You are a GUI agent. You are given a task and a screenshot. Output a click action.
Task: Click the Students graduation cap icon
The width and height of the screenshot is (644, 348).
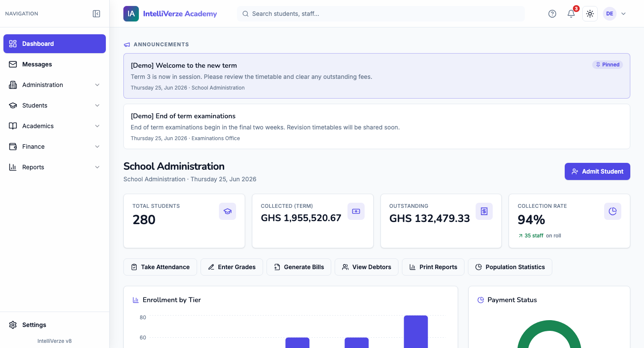tap(13, 105)
